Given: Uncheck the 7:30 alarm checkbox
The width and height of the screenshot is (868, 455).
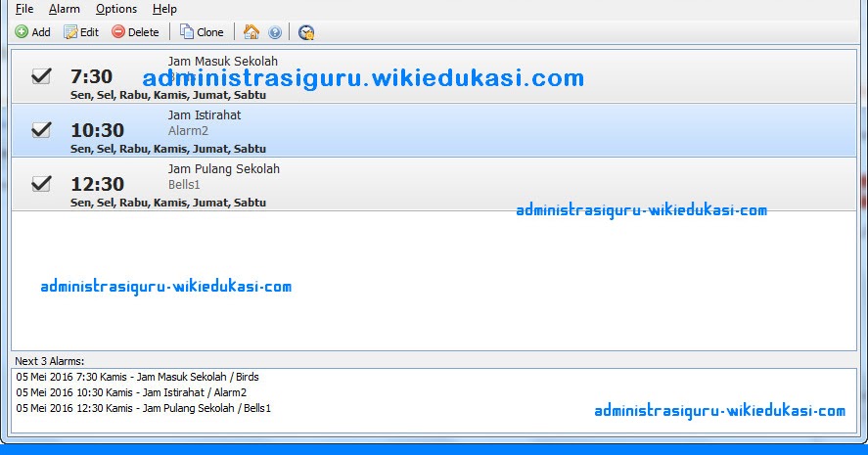Looking at the screenshot, I should click(41, 76).
